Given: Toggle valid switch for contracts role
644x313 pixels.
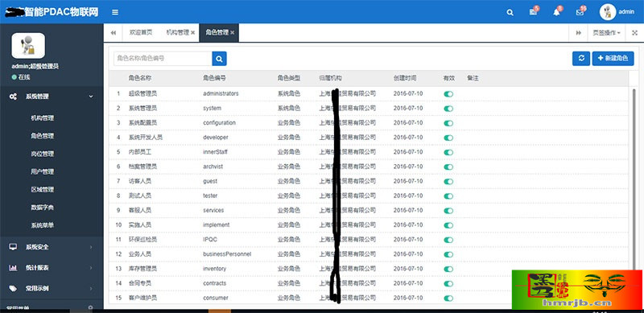Looking at the screenshot, I should pos(448,284).
